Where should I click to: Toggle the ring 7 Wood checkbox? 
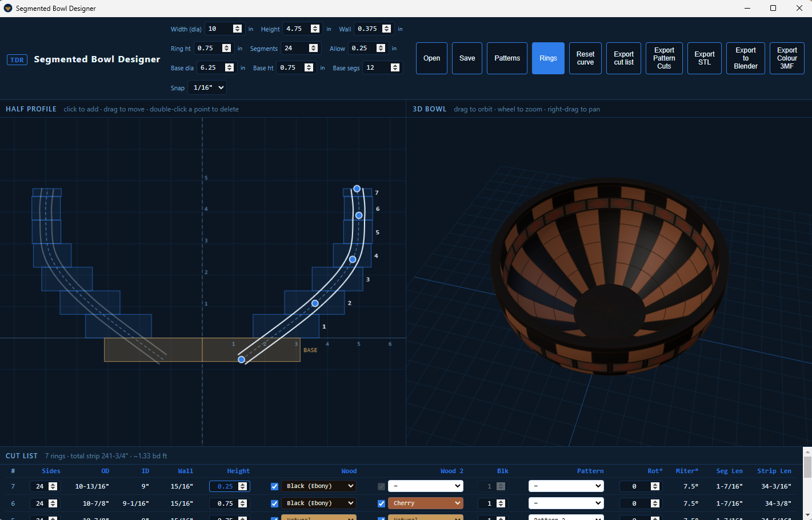274,486
